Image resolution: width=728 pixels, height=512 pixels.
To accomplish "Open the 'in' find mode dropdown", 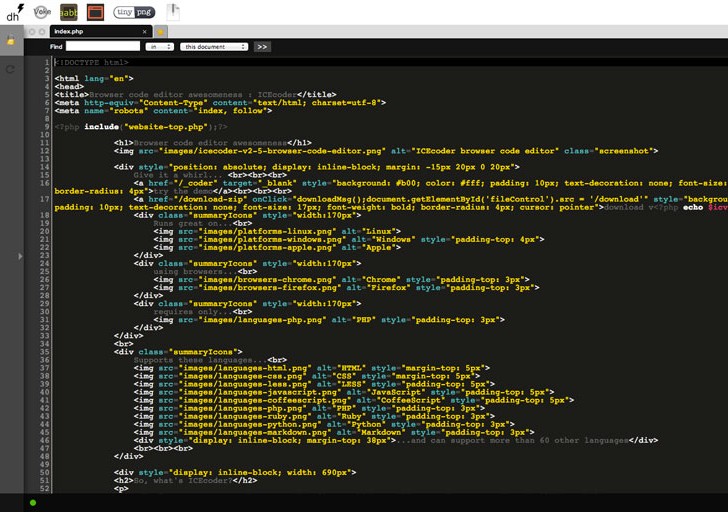I will [159, 47].
